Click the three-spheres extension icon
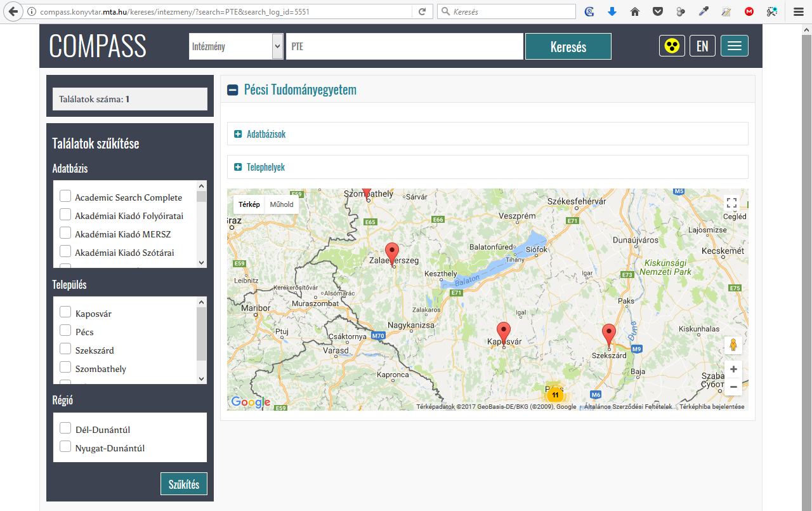Viewport: 812px width, 511px height. click(681, 11)
